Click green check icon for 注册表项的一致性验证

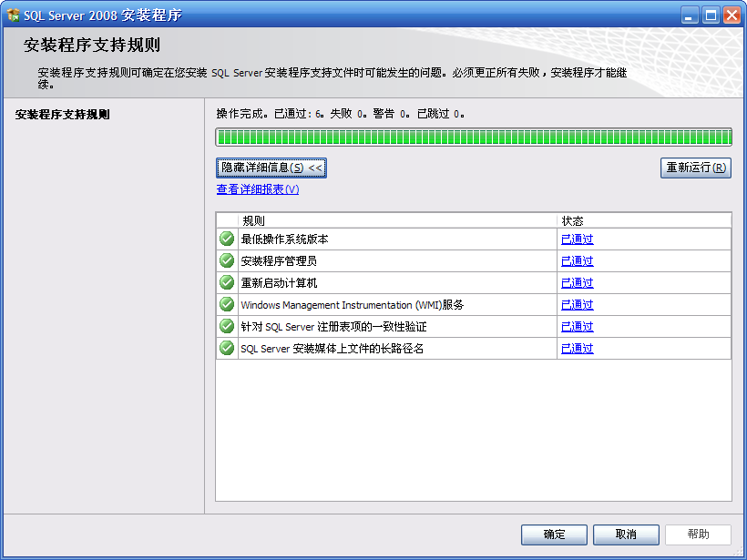coord(227,326)
